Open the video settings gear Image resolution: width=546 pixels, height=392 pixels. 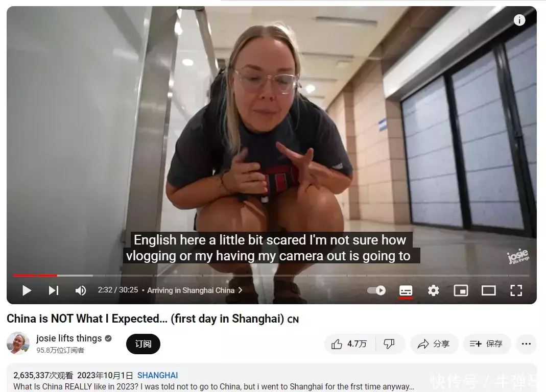(433, 290)
